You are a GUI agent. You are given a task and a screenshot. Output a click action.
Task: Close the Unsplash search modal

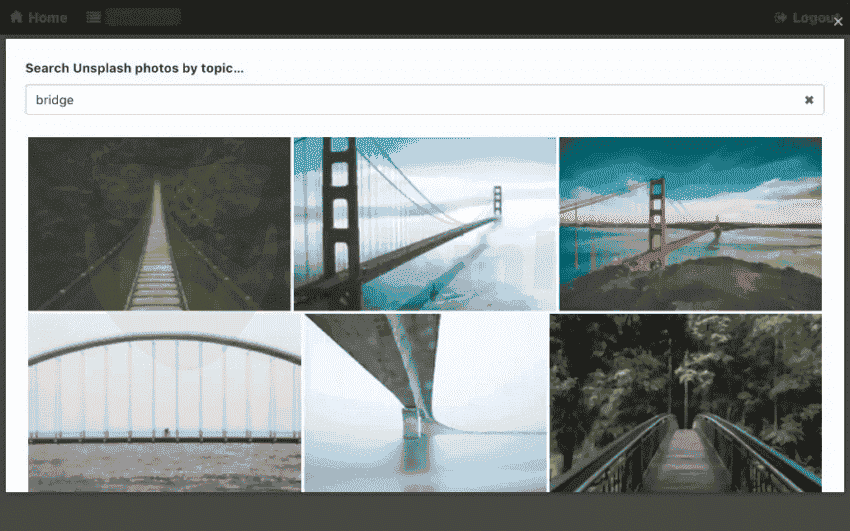click(x=838, y=22)
